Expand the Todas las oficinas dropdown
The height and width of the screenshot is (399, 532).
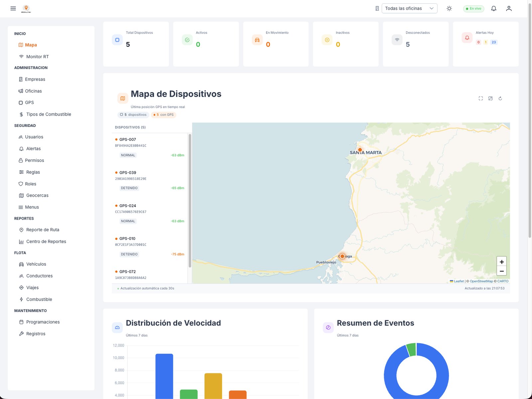(x=409, y=8)
